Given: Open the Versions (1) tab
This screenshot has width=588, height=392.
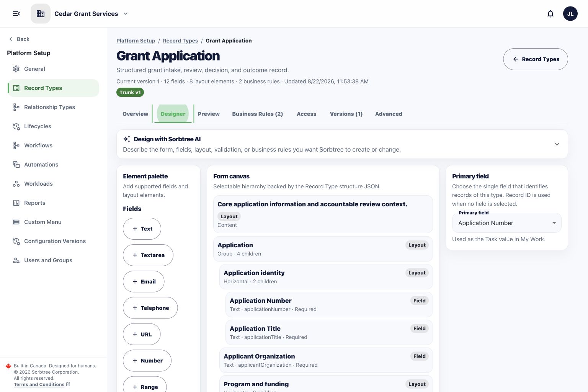Looking at the screenshot, I should pyautogui.click(x=346, y=114).
